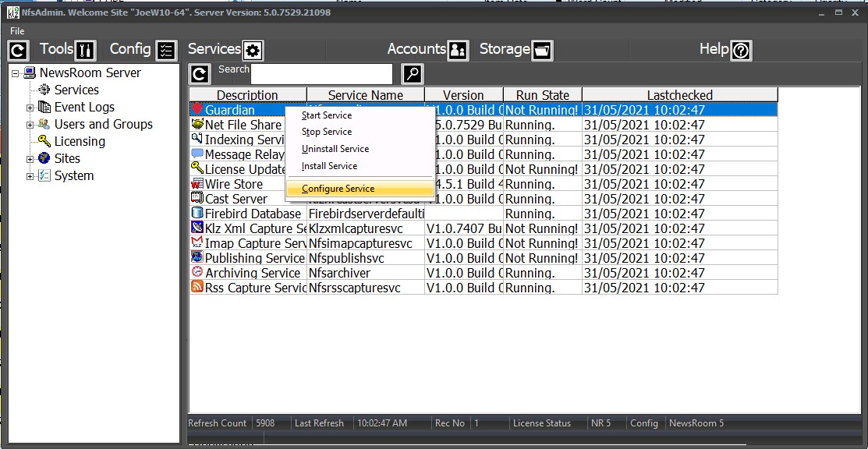Expand the System tree node
Screen dimensions: 868x449
point(30,176)
